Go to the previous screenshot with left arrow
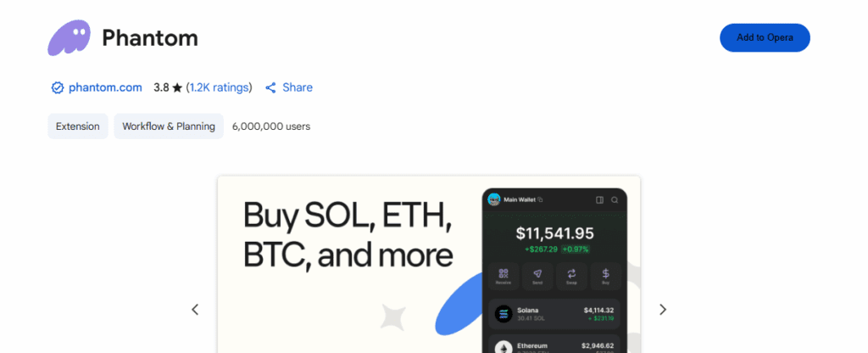The image size is (868, 353). (x=195, y=310)
